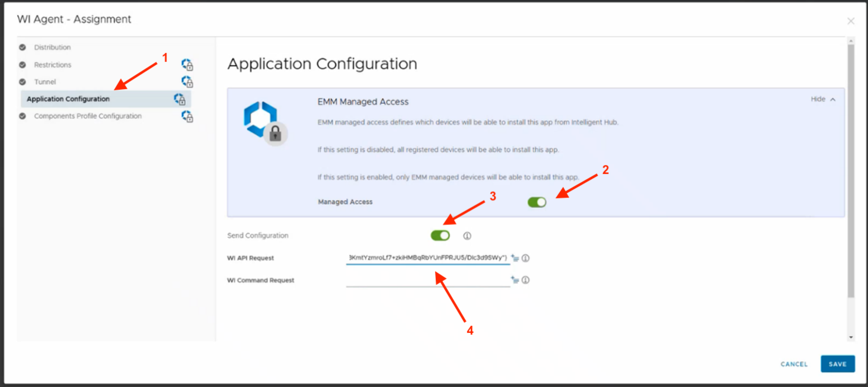The height and width of the screenshot is (387, 868).
Task: Turn off the Send Configuration toggle
Action: tap(441, 236)
